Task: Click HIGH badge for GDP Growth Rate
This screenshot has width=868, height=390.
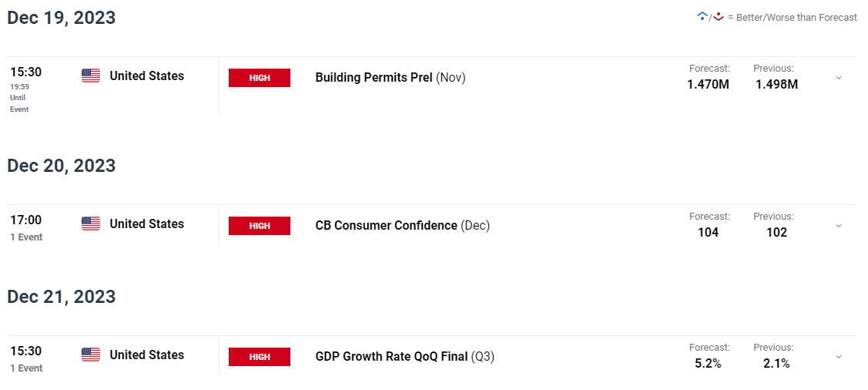Action: pos(260,357)
